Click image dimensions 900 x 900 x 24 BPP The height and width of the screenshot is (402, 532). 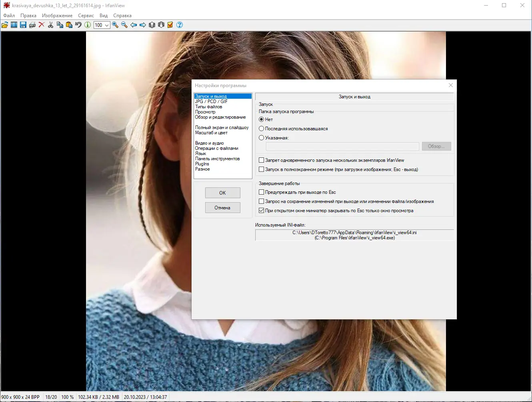(20, 397)
